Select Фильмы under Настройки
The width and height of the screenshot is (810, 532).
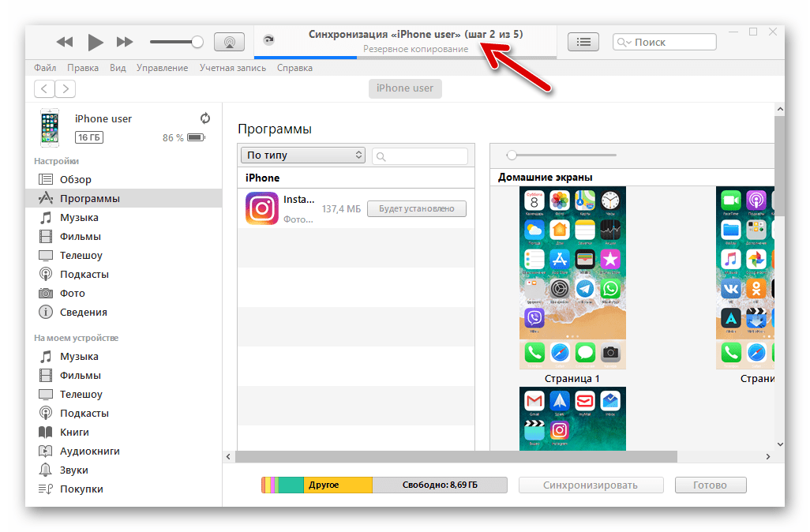tap(123, 237)
